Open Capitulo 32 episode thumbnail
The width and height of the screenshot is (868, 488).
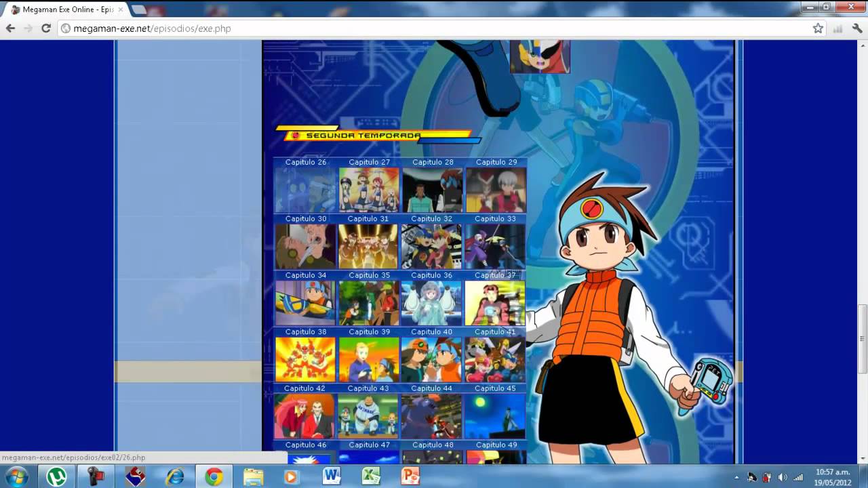coord(432,247)
